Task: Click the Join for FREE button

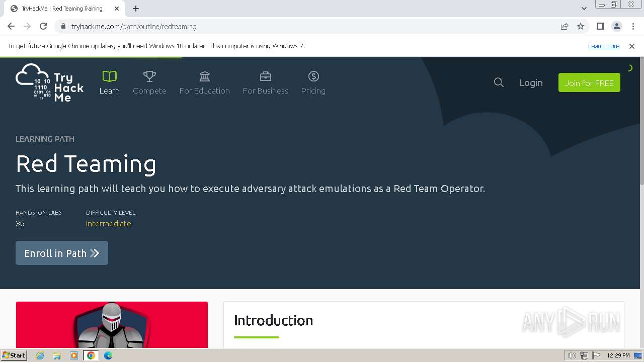Action: tap(589, 83)
